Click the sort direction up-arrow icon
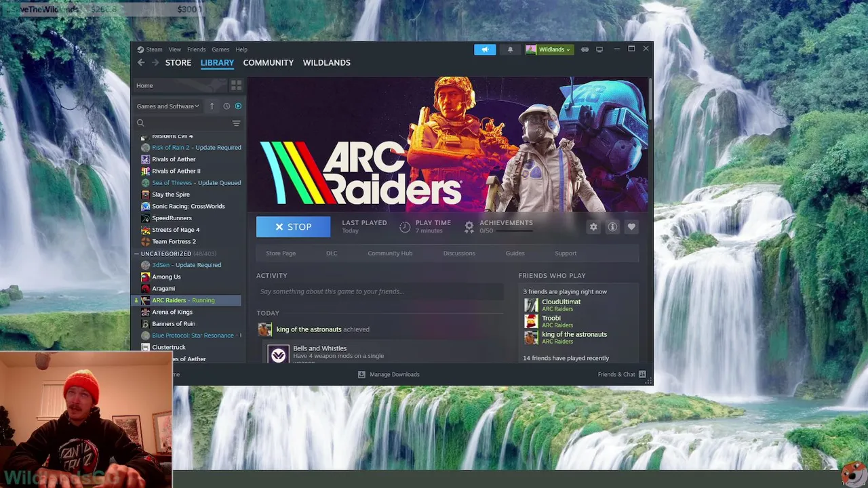The image size is (868, 488). 212,106
